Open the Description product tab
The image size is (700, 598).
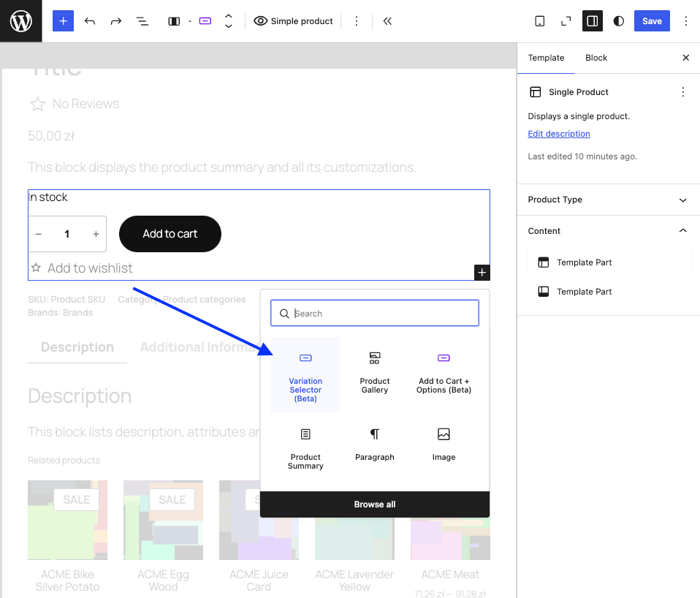(x=77, y=347)
